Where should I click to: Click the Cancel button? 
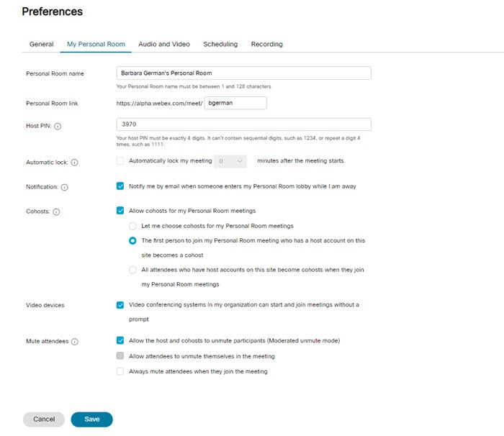tap(44, 419)
